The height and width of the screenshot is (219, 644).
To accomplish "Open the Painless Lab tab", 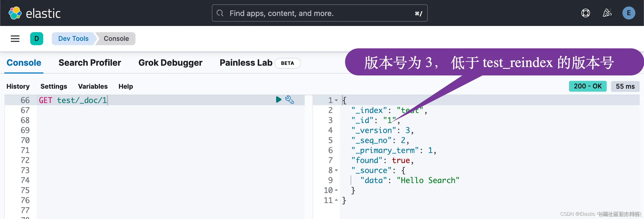I will point(246,63).
